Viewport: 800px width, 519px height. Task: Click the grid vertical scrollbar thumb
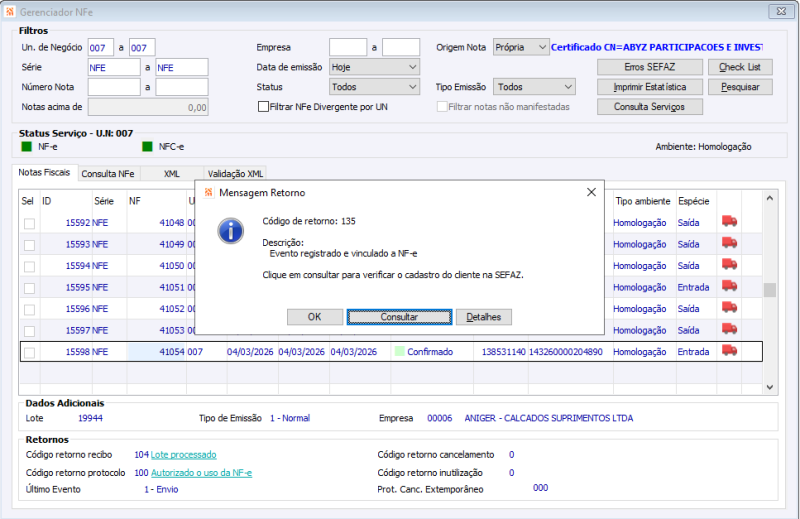click(x=769, y=290)
